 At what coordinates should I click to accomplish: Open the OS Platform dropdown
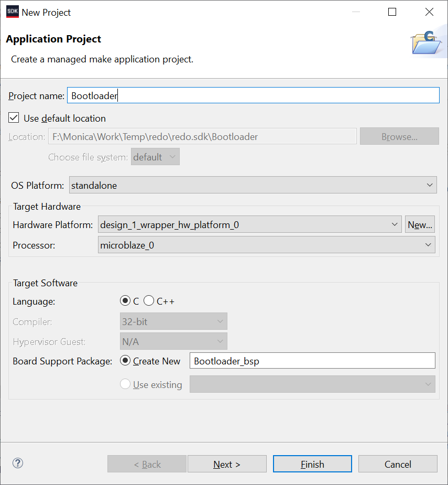coord(253,185)
